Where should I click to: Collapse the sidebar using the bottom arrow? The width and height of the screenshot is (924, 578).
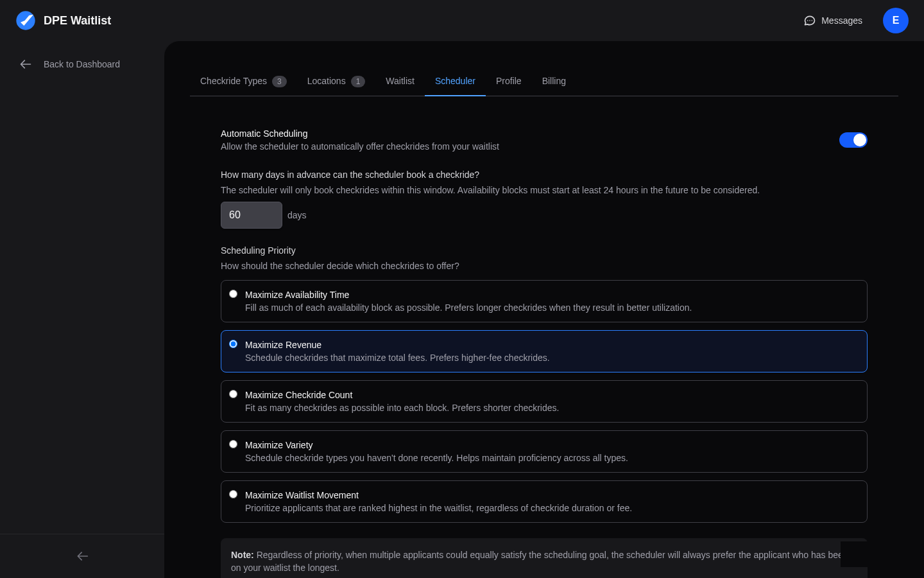point(82,556)
